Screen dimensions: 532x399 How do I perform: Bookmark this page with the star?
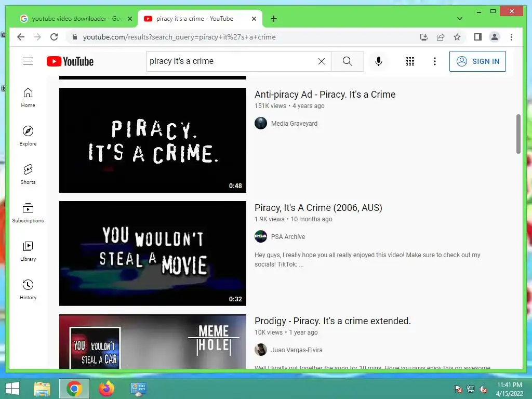pos(457,37)
